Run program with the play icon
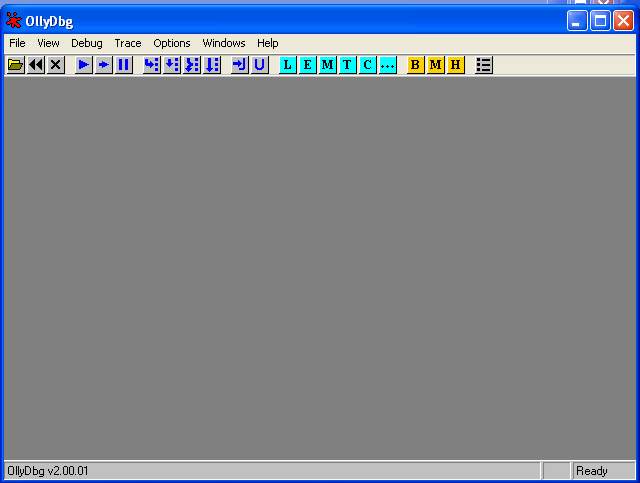The height and width of the screenshot is (483, 640). (84, 65)
